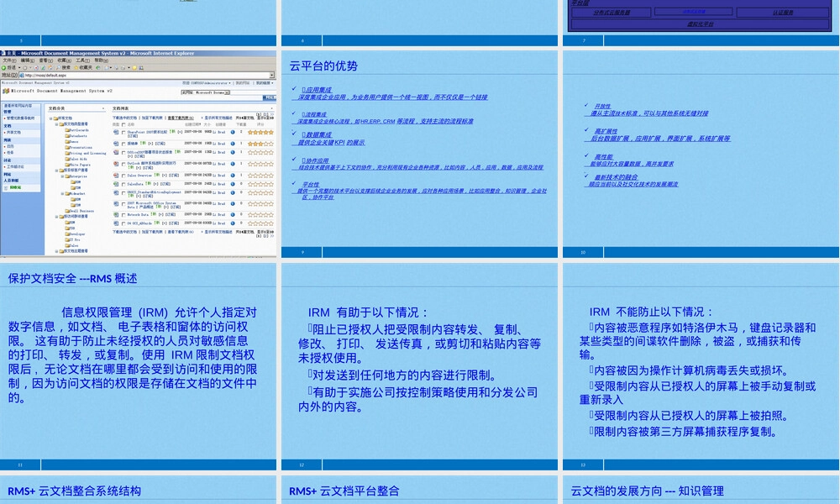Click the 高性能 link on slide 10
840x504 pixels.
point(604,157)
